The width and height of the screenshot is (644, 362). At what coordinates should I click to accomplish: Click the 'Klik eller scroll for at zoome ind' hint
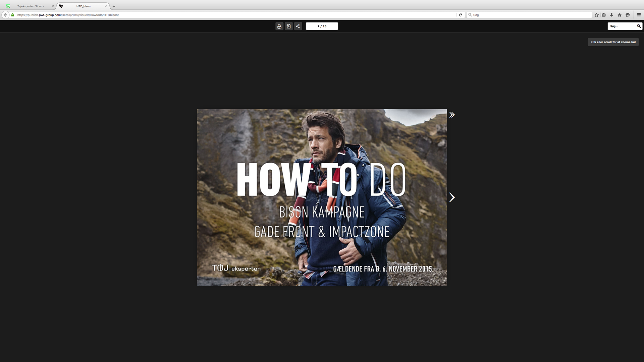[613, 42]
